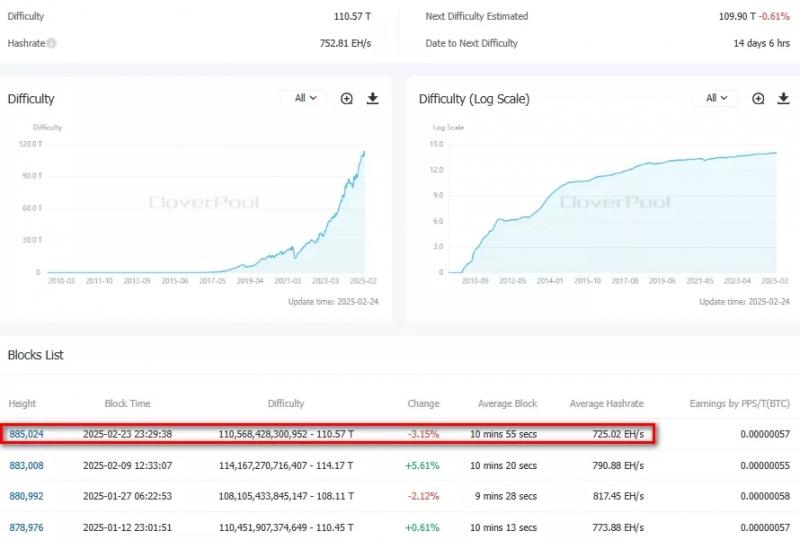Zoom in on Difficulty (Log Scale) chart
This screenshot has height=540, width=800.
click(758, 99)
